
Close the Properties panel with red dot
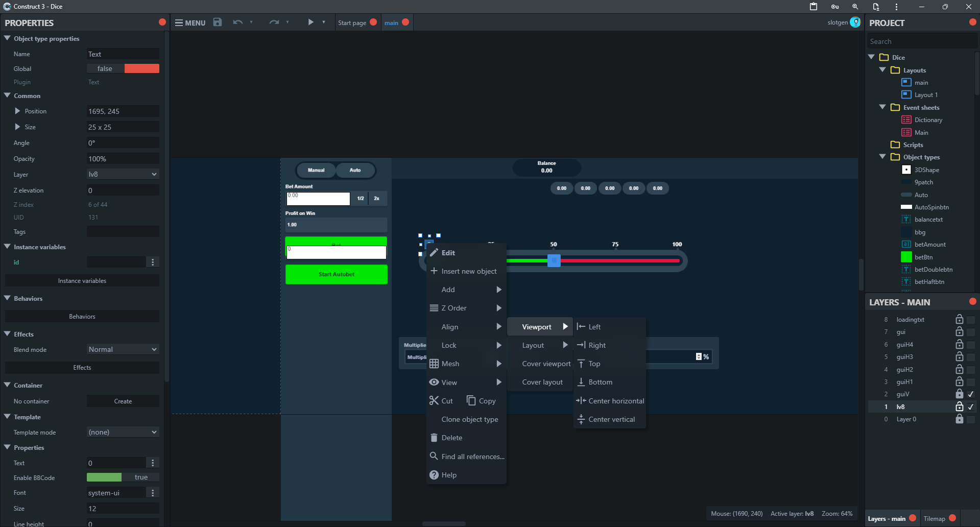[162, 22]
